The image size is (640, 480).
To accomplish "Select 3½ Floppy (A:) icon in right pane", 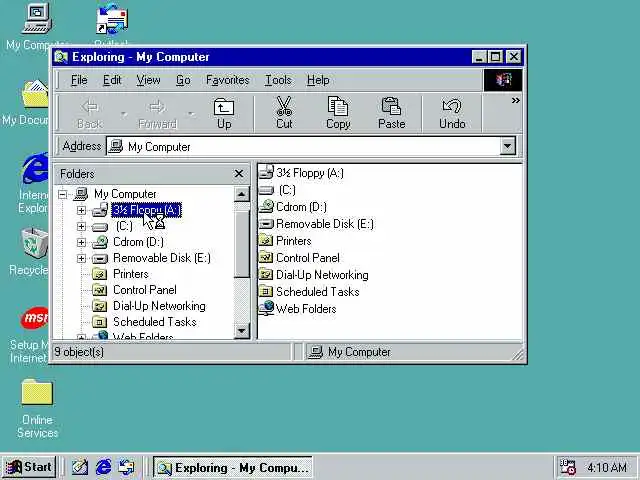I will [266, 172].
